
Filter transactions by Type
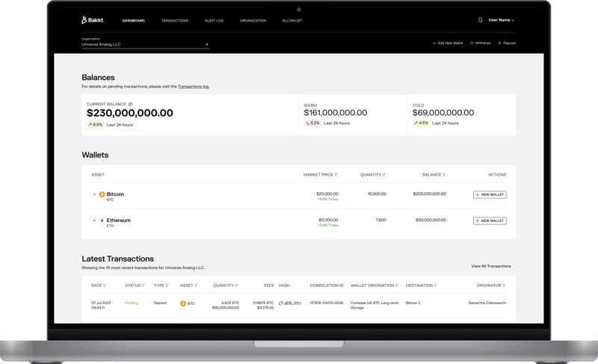tap(167, 286)
